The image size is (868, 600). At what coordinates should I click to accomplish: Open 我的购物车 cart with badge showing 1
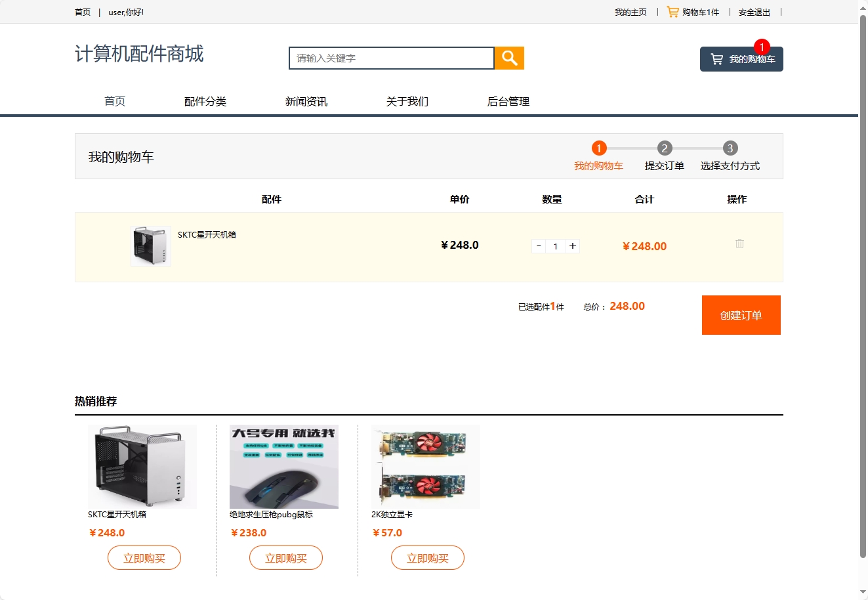[741, 58]
